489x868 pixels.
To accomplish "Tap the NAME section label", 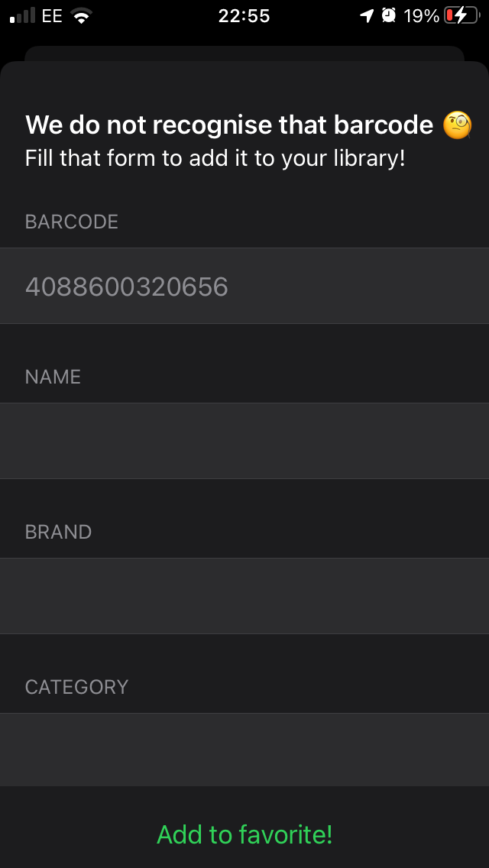I will coord(53,376).
